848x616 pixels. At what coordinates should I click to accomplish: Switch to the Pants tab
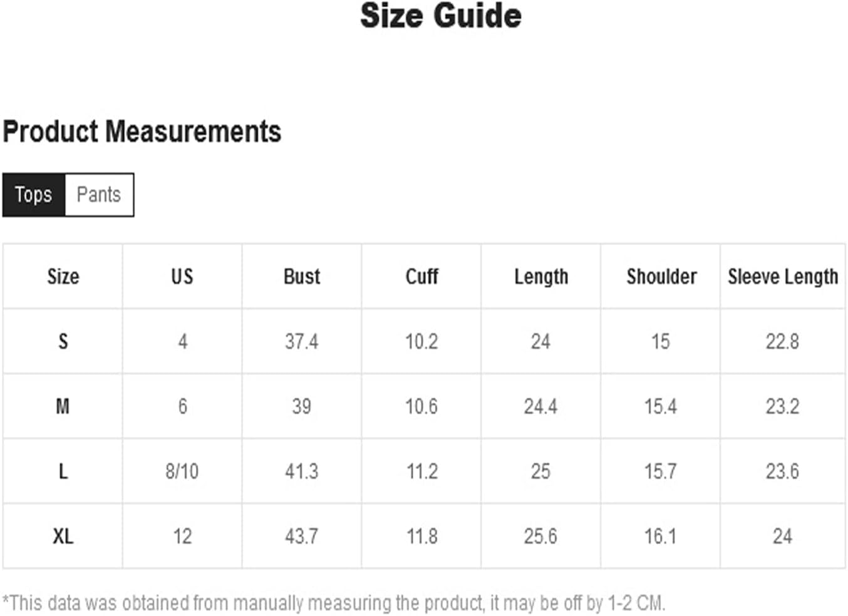(x=99, y=195)
